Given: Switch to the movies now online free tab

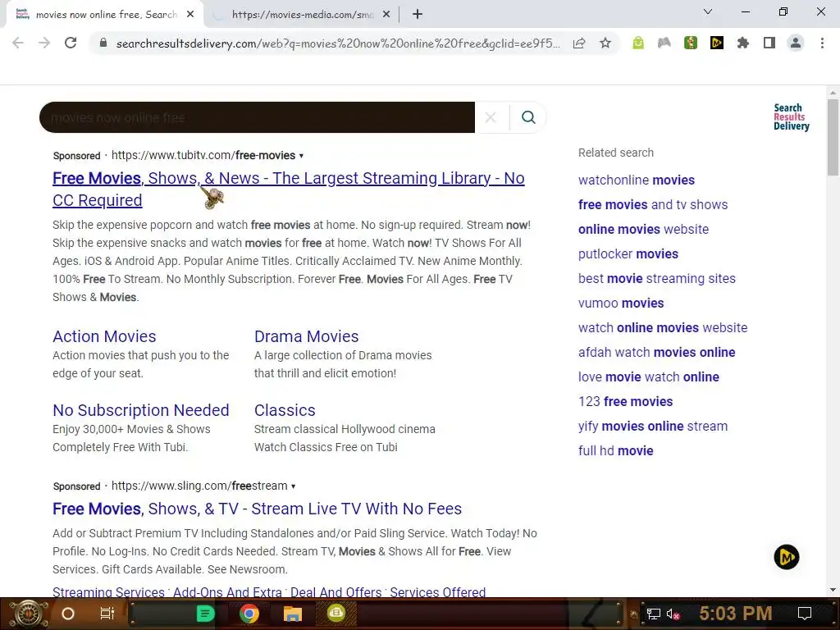Looking at the screenshot, I should pos(106,15).
